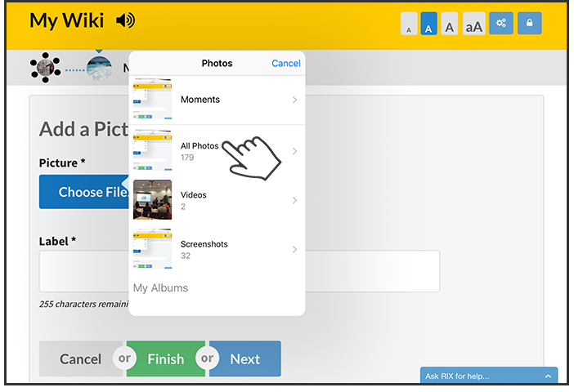The width and height of the screenshot is (574, 392).
Task: Click the padlock icon button
Action: 529,23
